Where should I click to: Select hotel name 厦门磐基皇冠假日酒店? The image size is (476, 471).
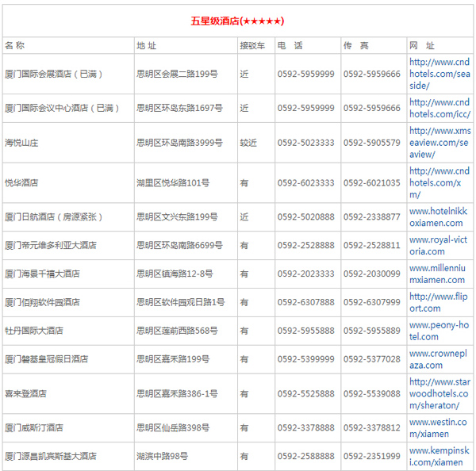(47, 359)
